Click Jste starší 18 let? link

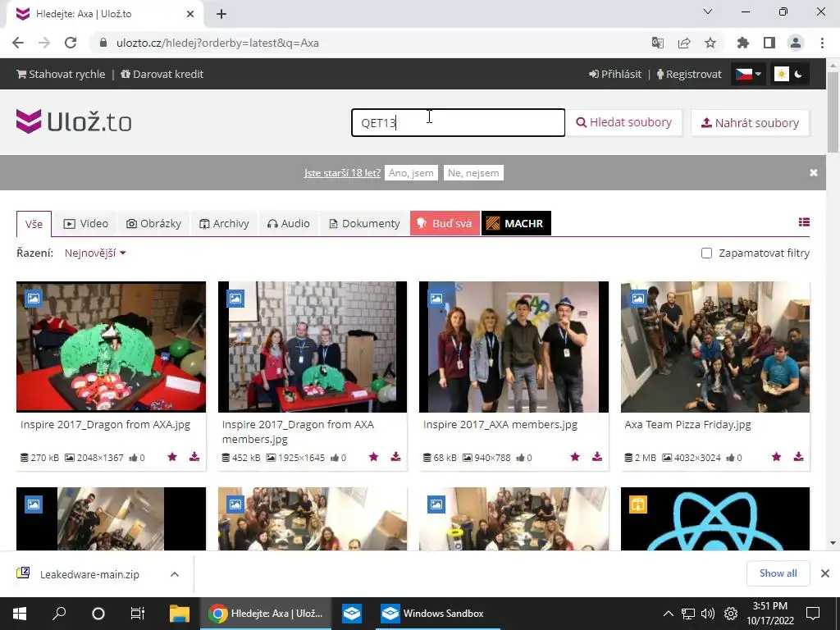tap(342, 173)
